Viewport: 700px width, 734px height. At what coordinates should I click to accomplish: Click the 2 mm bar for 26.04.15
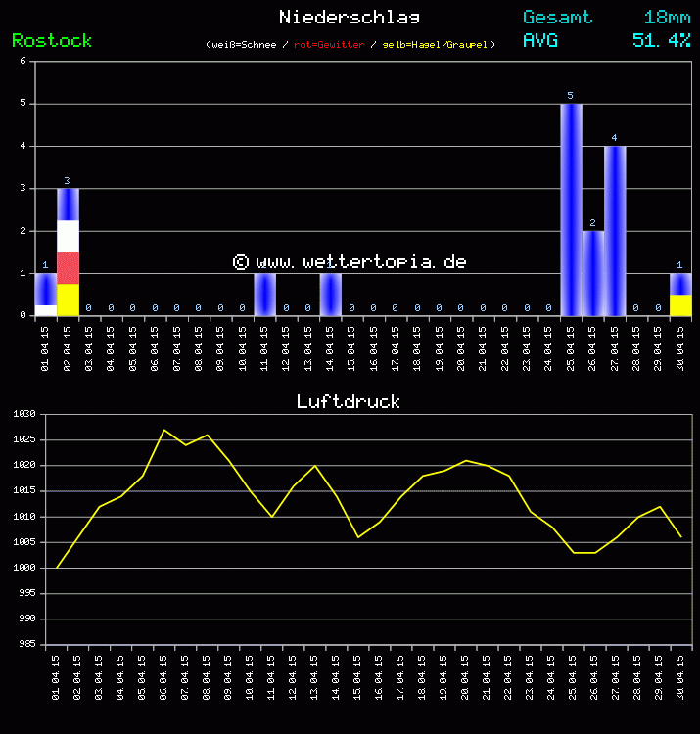(592, 273)
